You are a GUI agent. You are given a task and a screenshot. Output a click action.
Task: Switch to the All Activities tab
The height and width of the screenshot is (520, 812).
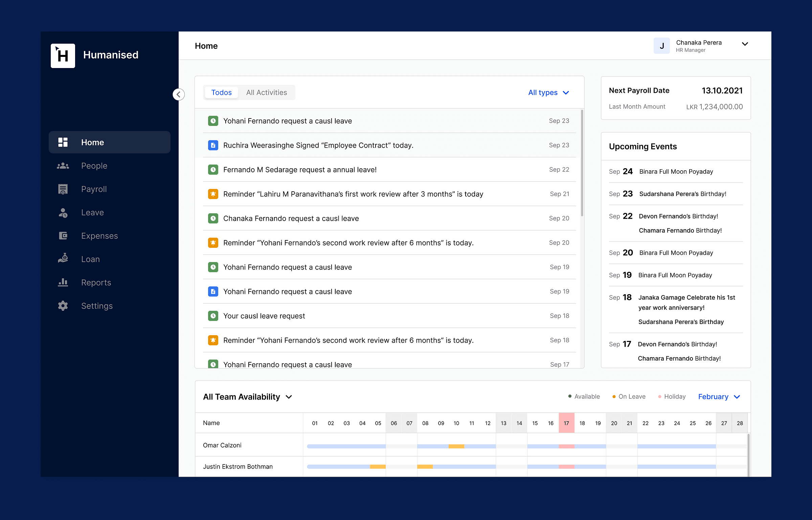pyautogui.click(x=267, y=92)
